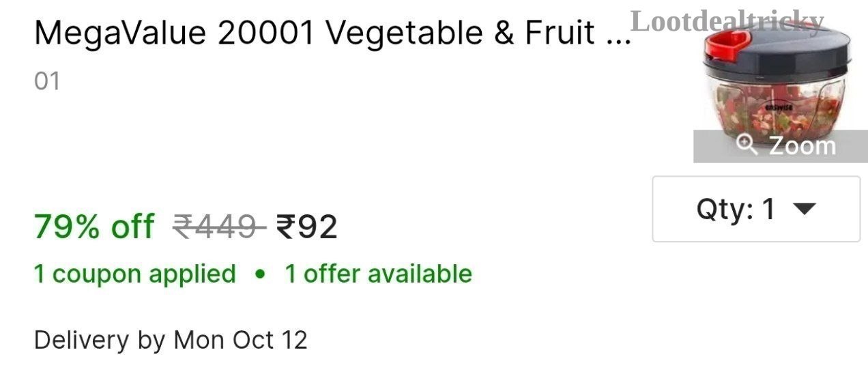Click the brand label on the chopper bowl
868x385 pixels.
click(777, 108)
